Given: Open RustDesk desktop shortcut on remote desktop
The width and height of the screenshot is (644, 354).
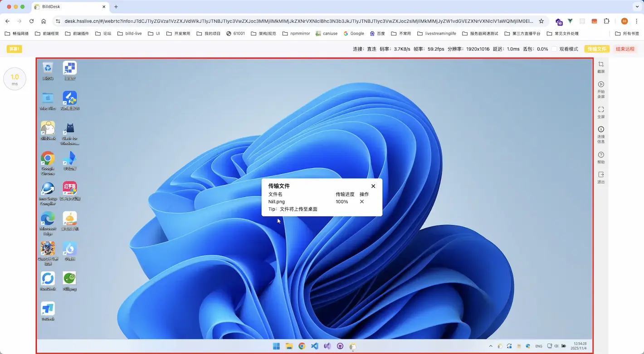Looking at the screenshot, I should pyautogui.click(x=48, y=279).
